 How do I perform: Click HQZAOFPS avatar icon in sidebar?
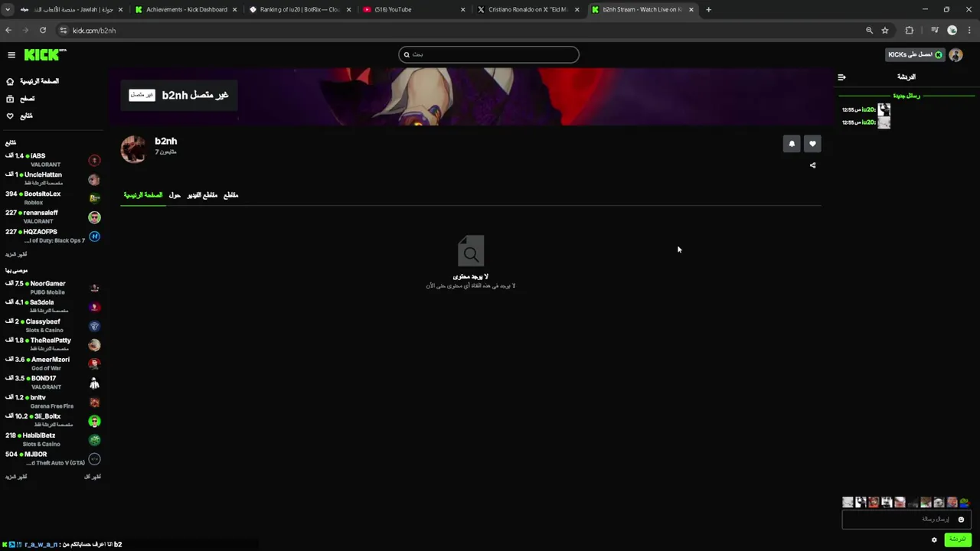94,236
